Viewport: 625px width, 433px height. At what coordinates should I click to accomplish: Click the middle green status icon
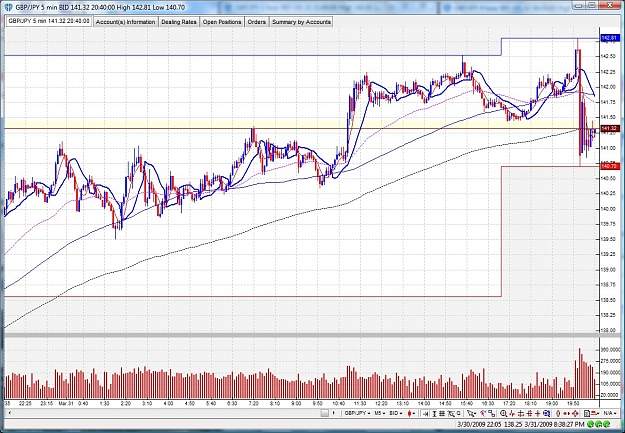pos(598,424)
